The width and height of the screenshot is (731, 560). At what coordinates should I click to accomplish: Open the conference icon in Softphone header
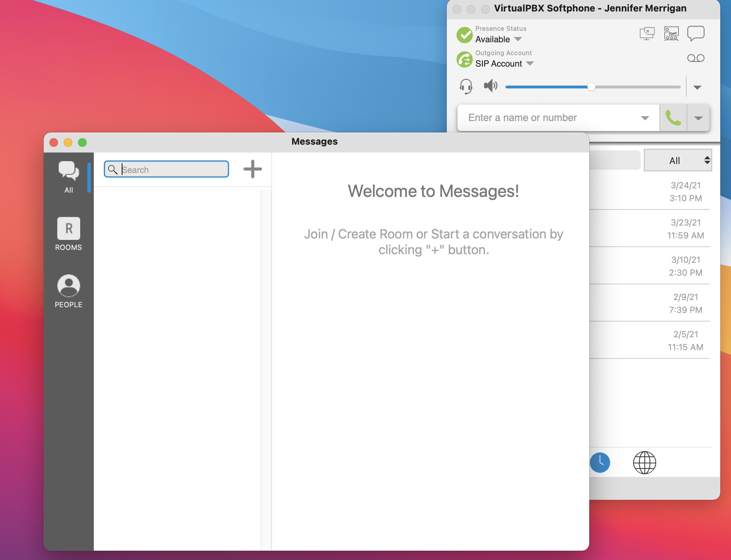click(671, 34)
